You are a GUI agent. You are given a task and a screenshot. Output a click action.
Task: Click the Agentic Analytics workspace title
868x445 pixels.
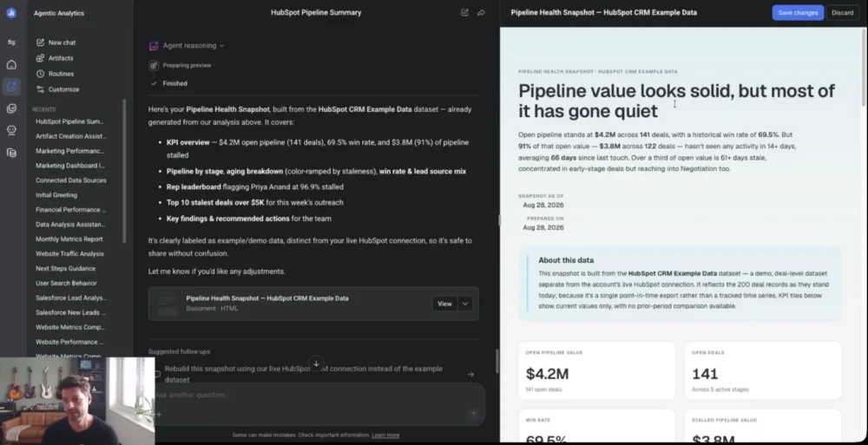[59, 13]
